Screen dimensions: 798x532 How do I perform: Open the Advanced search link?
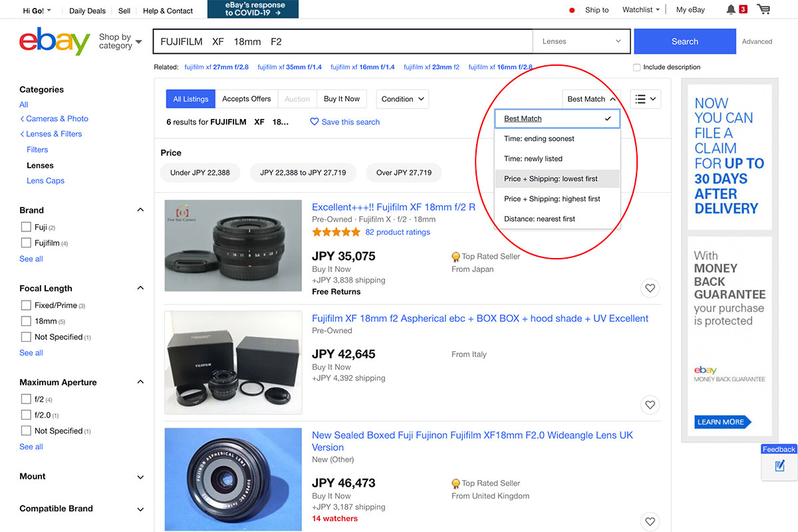click(757, 41)
